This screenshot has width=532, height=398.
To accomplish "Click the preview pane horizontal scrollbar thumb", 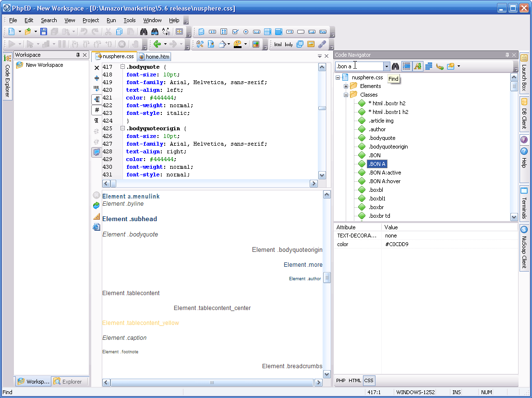I will pyautogui.click(x=212, y=383).
